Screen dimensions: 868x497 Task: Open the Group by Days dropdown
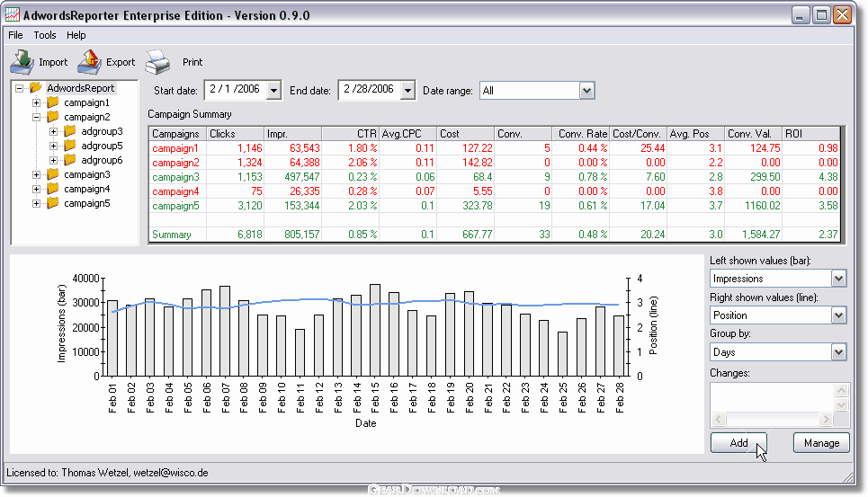pyautogui.click(x=838, y=351)
